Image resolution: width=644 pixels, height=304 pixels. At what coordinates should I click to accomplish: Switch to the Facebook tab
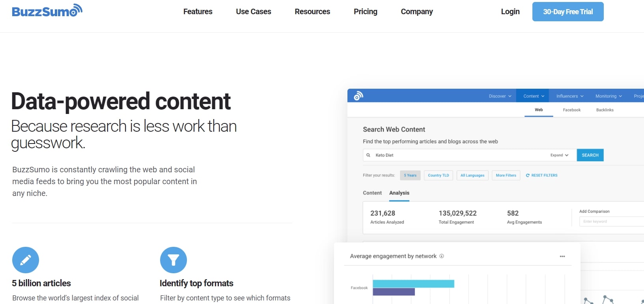click(x=571, y=110)
